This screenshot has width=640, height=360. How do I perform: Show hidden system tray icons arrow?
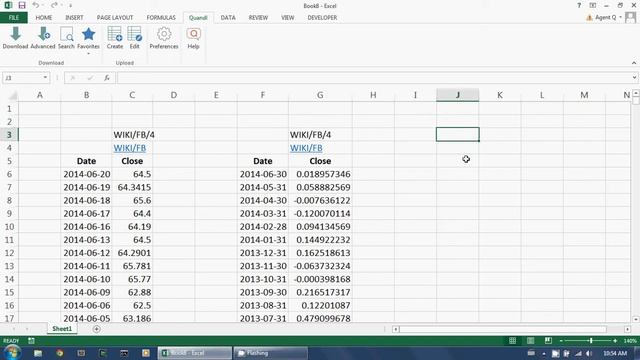[544, 353]
